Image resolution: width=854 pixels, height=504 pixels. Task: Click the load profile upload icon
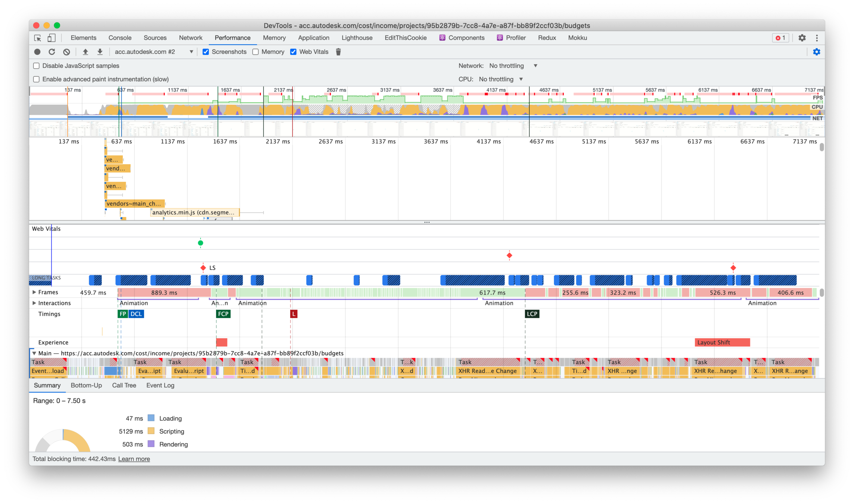(x=85, y=52)
